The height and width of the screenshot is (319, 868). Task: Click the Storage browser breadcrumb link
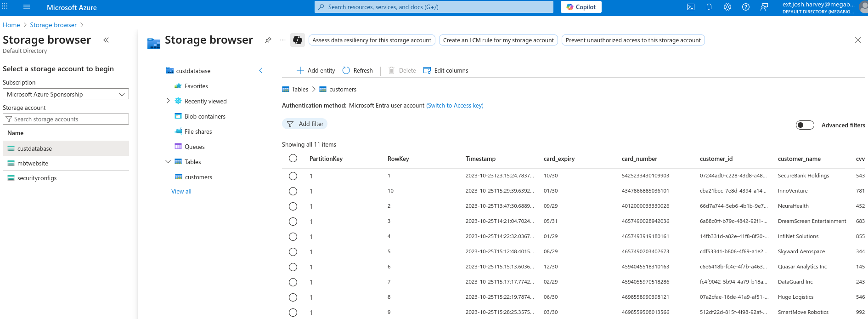pyautogui.click(x=53, y=25)
